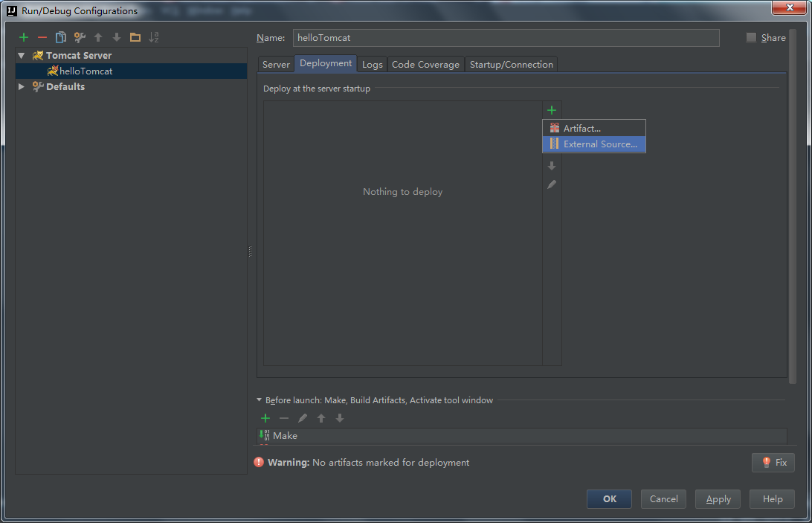Viewport: 812px width, 523px height.
Task: Remove selected configuration with red minus
Action: point(42,37)
